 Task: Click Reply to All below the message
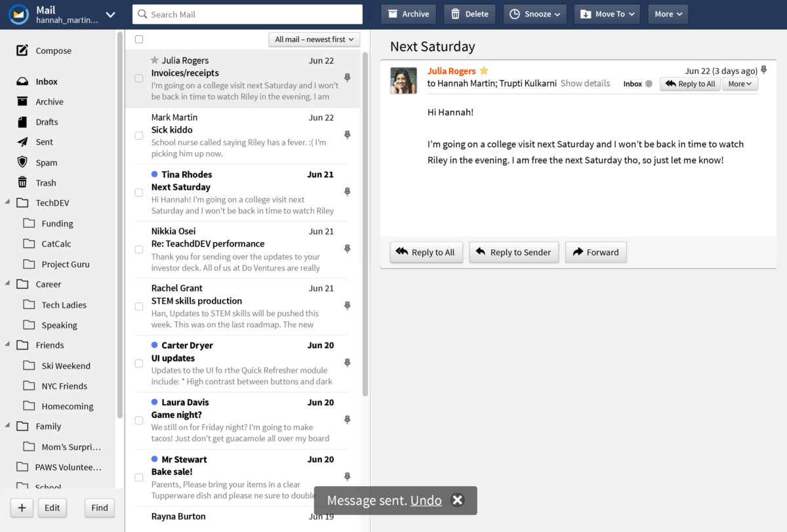(x=426, y=251)
